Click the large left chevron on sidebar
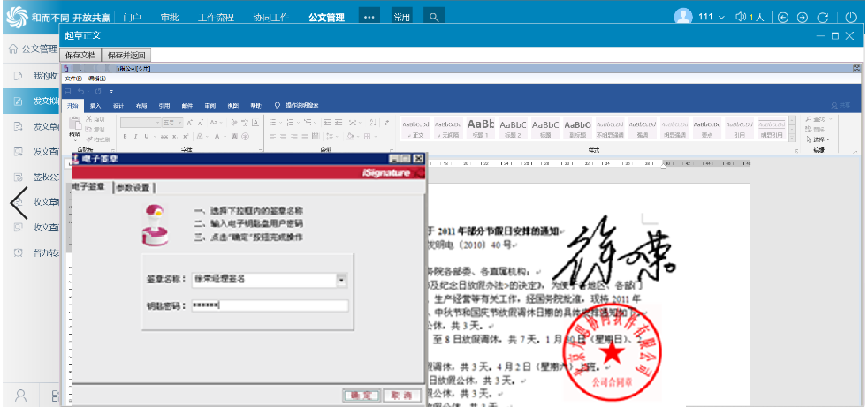The width and height of the screenshot is (868, 407). pos(19,203)
